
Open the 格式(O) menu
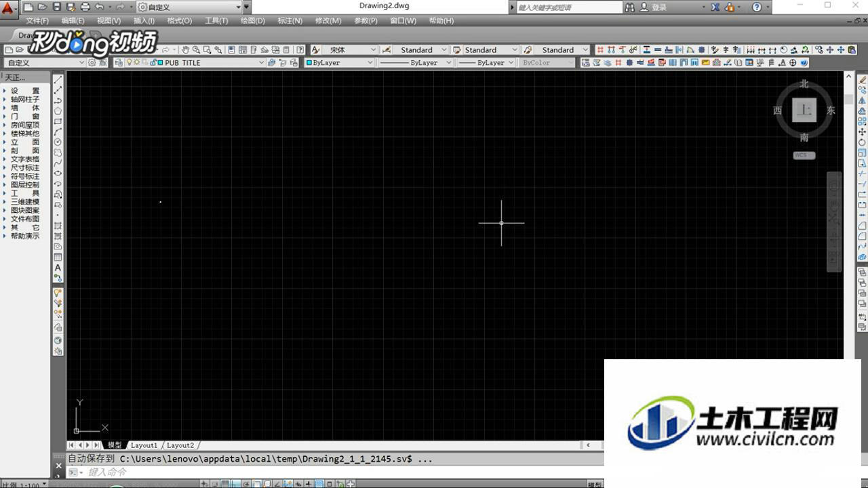click(x=180, y=20)
